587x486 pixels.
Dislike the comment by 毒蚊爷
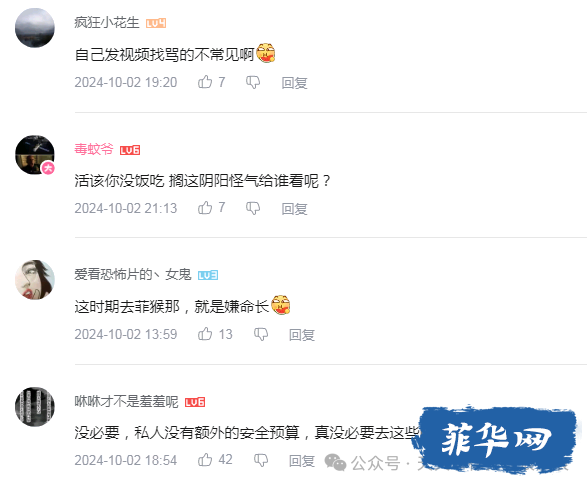point(253,208)
